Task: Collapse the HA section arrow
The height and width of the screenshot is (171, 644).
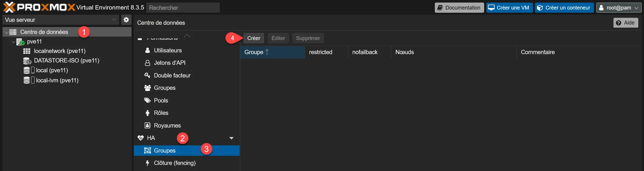Action: tap(231, 138)
